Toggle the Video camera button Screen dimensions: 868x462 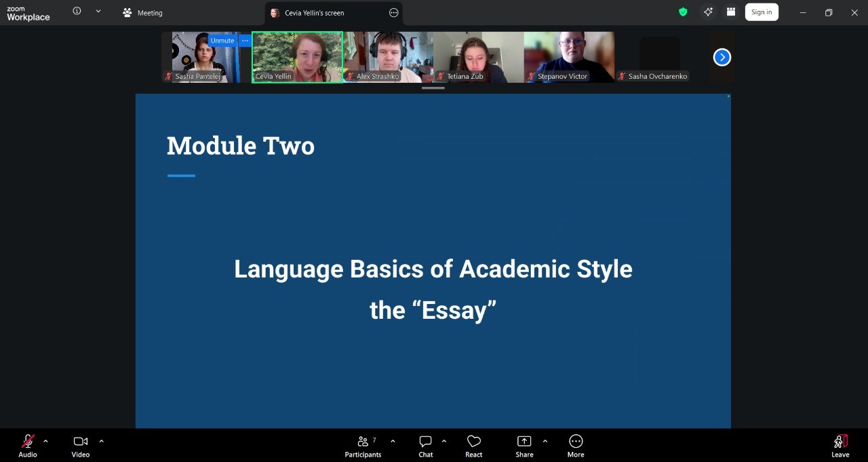tap(81, 446)
